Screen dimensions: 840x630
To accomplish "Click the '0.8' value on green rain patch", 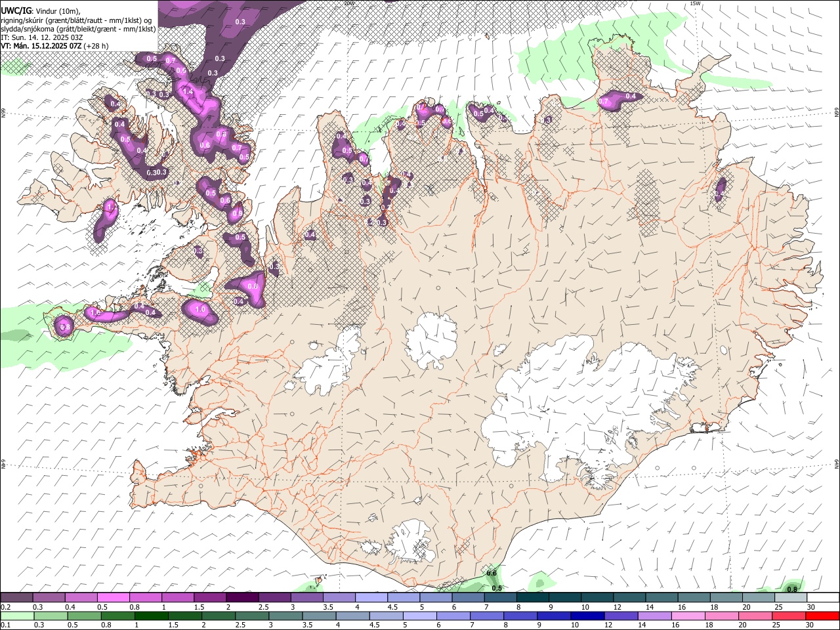I will (x=792, y=589).
